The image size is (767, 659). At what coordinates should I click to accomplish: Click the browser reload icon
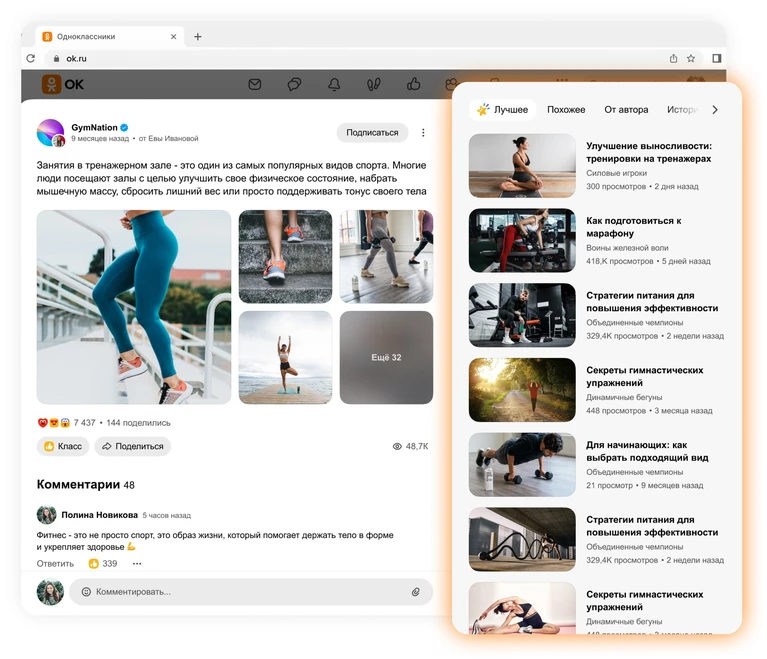pyautogui.click(x=31, y=58)
